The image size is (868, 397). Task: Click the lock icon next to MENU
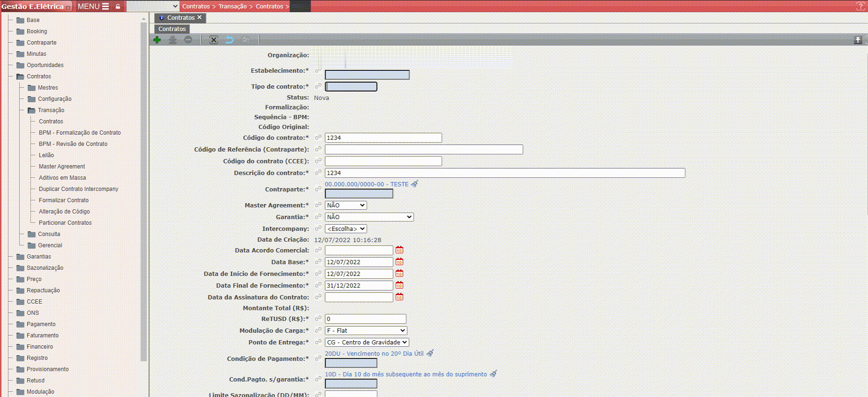[118, 7]
